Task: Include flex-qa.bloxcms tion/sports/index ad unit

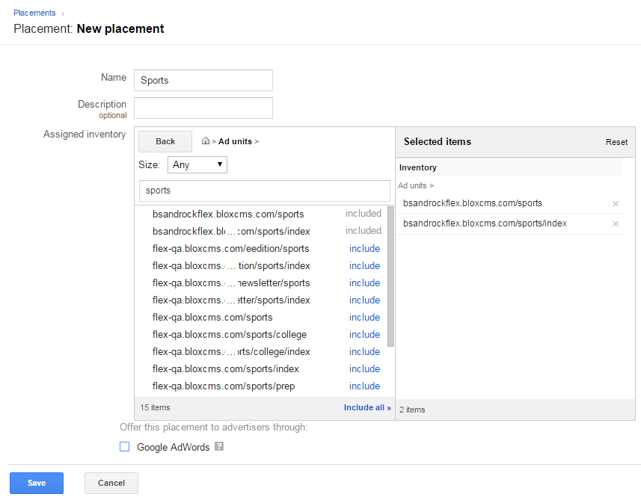Action: click(364, 266)
